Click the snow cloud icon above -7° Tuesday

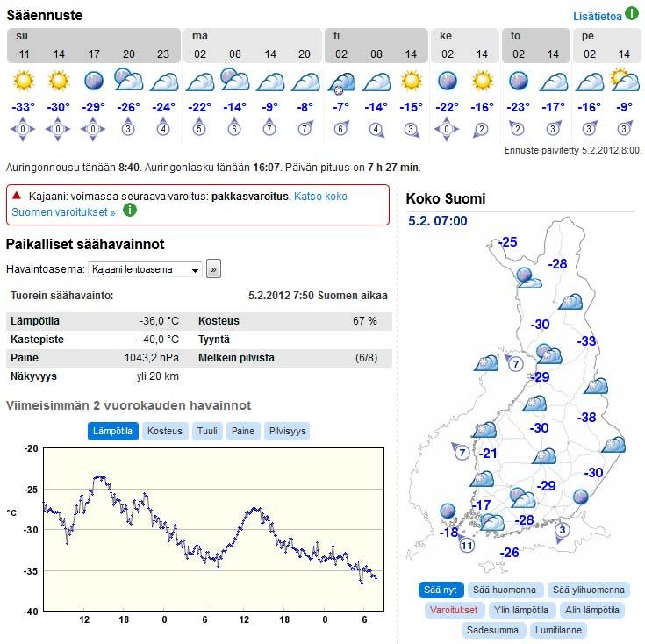(340, 83)
